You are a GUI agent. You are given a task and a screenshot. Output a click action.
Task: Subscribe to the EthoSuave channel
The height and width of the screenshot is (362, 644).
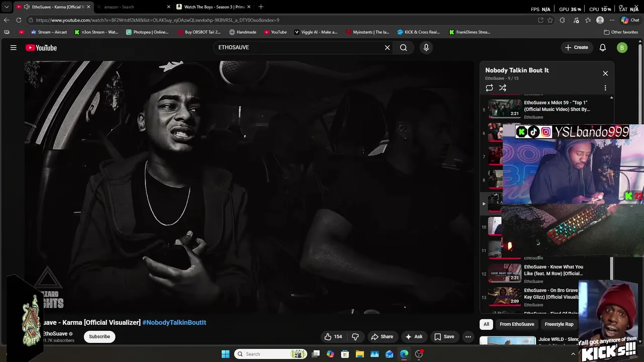click(100, 337)
